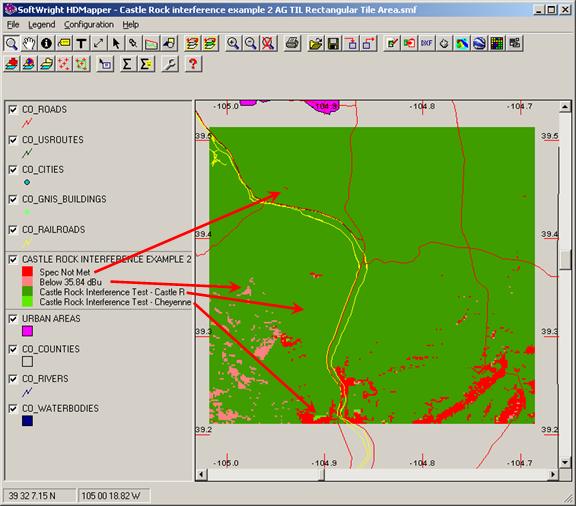The image size is (576, 506).
Task: Uncheck the CO_USROUTES layer checkbox
Action: point(13,140)
